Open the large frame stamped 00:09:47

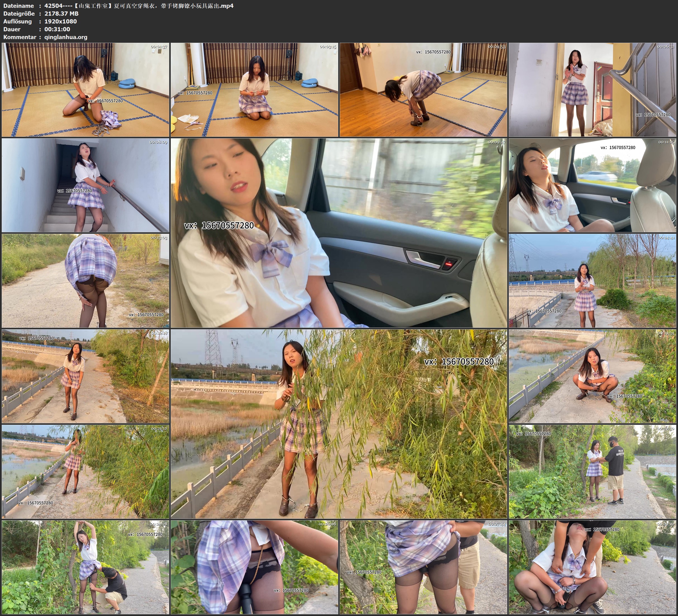(x=339, y=233)
